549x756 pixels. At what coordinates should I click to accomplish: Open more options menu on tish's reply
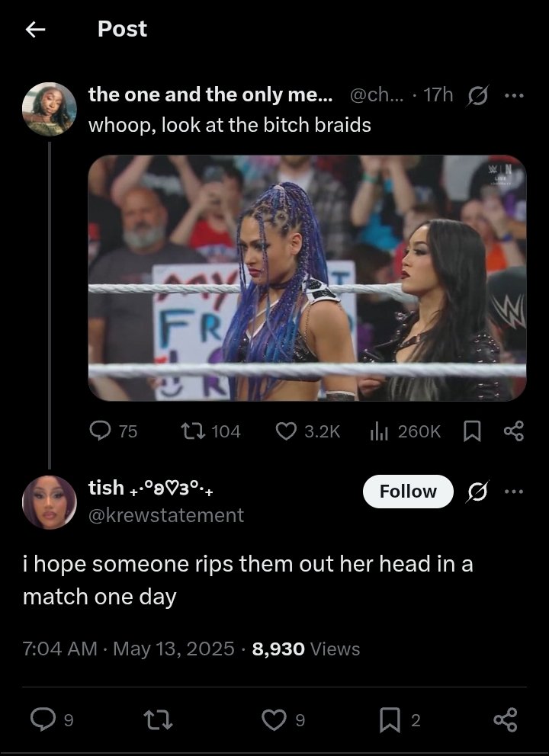tap(514, 492)
